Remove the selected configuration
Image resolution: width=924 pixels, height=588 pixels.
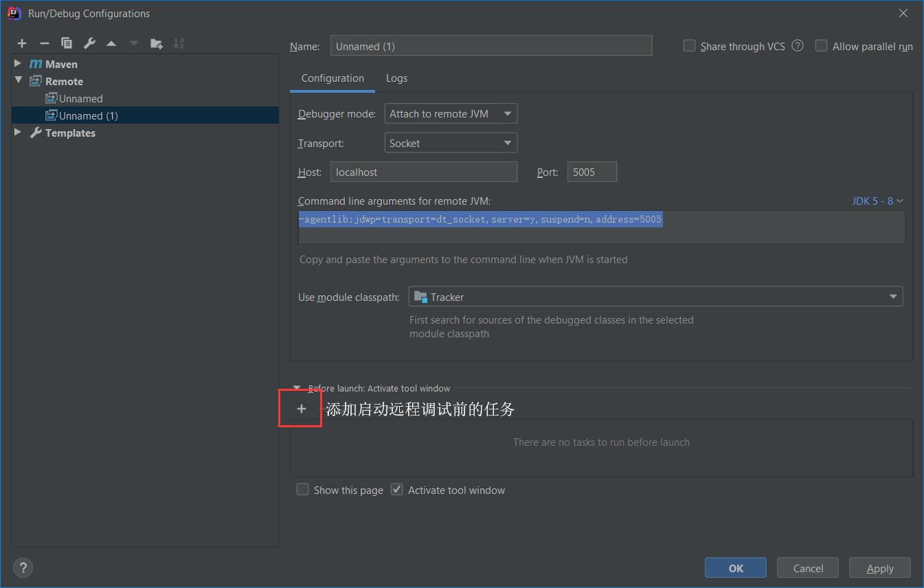coord(45,43)
